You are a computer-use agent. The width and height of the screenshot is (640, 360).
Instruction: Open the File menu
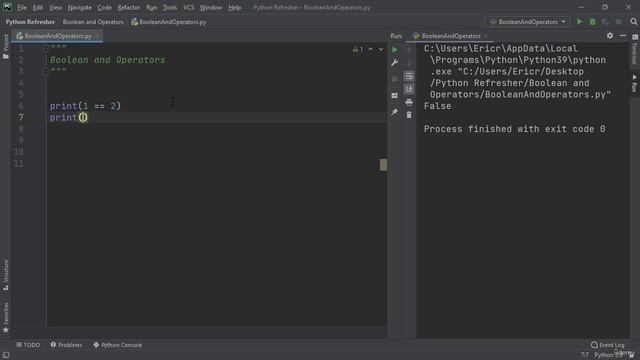pos(21,7)
